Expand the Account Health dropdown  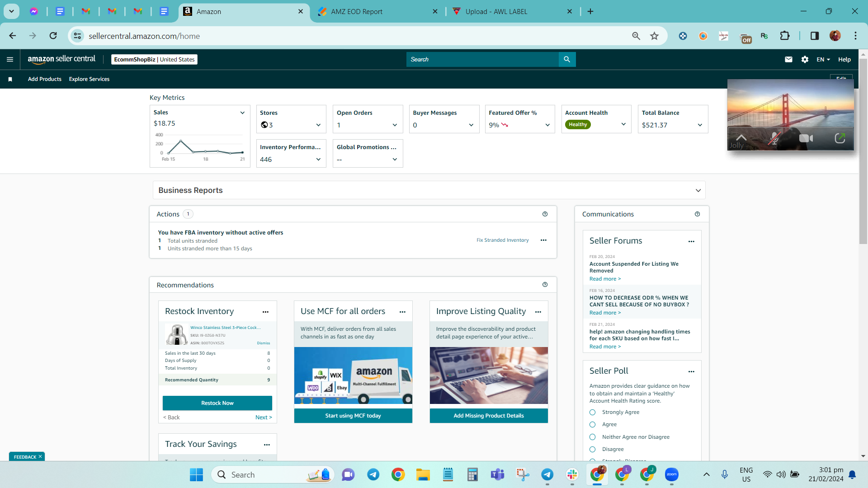tap(623, 124)
